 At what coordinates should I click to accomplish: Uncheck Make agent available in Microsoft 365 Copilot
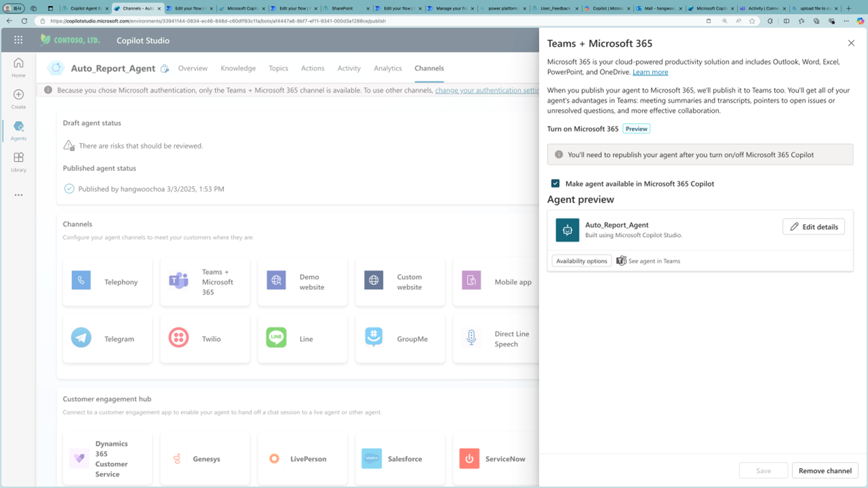coord(556,184)
